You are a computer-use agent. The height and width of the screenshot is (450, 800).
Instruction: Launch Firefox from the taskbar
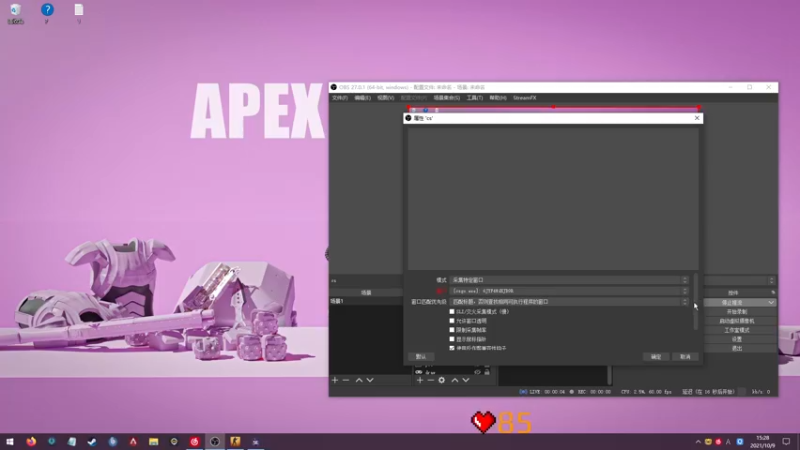(x=31, y=442)
